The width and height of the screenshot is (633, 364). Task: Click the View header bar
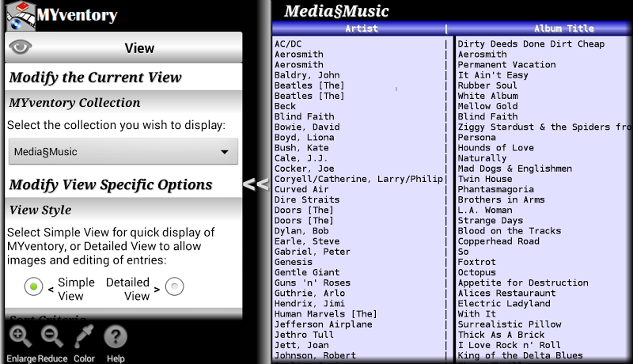click(x=123, y=47)
